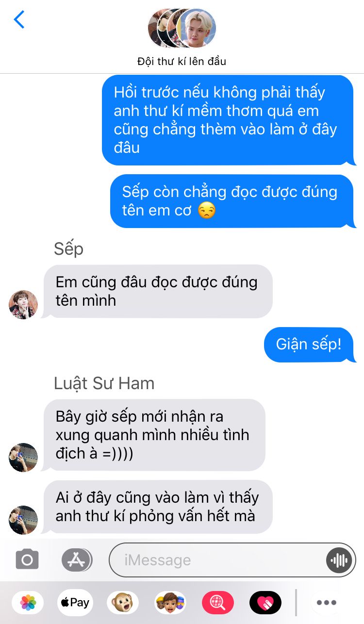Select blue bubble starting 'Hồi trước nếu không'
The height and width of the screenshot is (624, 364).
(229, 120)
